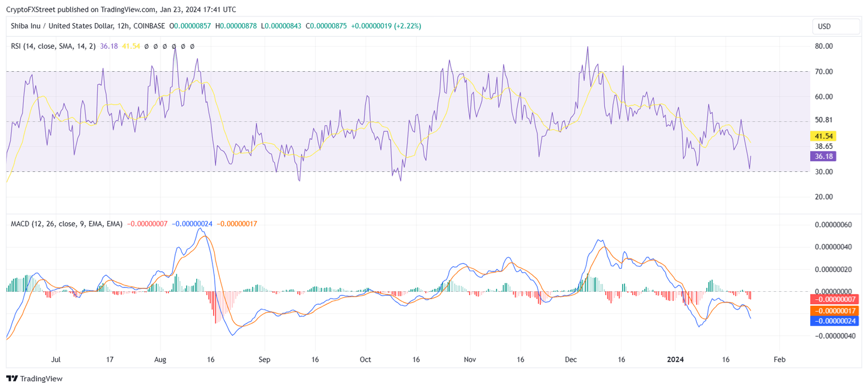Click the Feb label on the time axis
This screenshot has width=868, height=389.
tap(779, 360)
